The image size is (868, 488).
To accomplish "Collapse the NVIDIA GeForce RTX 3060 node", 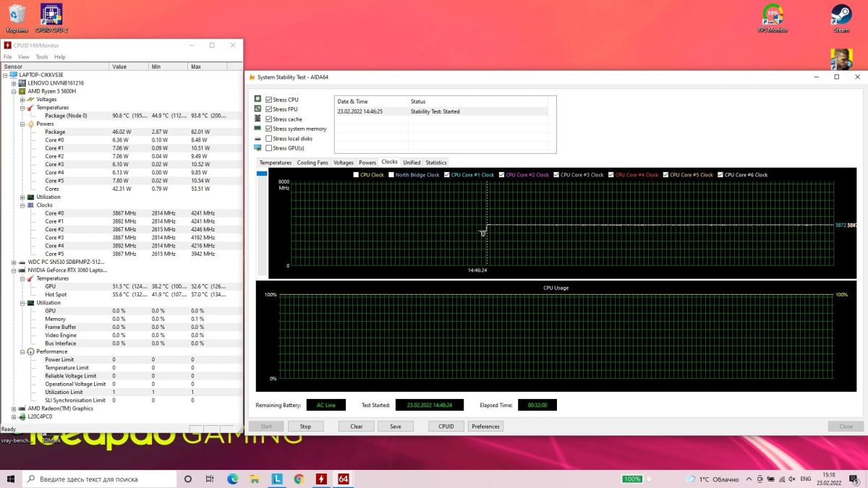I will tap(14, 270).
